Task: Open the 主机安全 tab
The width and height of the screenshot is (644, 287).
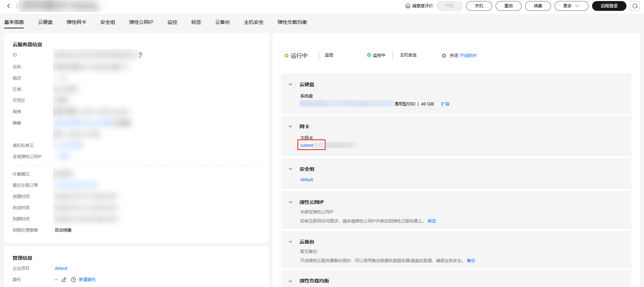Action: 254,22
